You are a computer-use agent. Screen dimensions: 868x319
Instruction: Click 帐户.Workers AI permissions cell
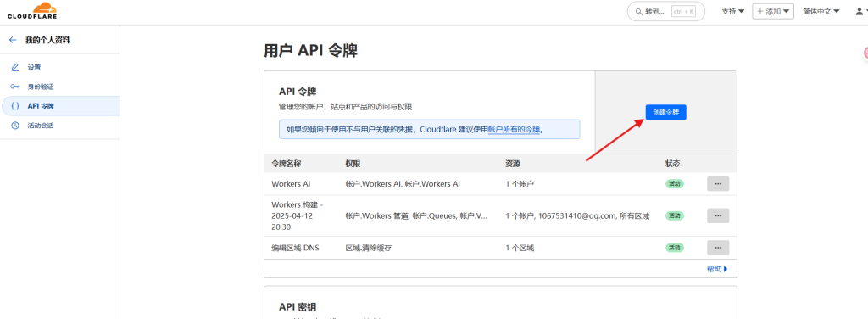pos(403,184)
